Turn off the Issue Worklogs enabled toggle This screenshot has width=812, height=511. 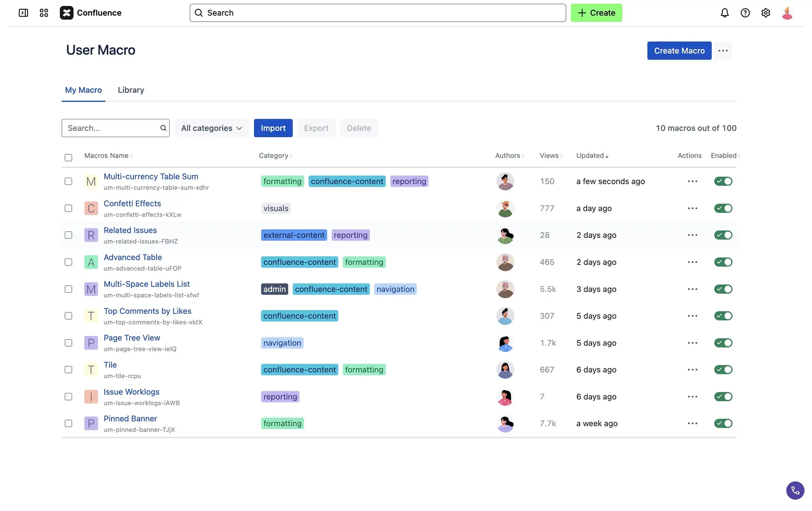point(723,396)
